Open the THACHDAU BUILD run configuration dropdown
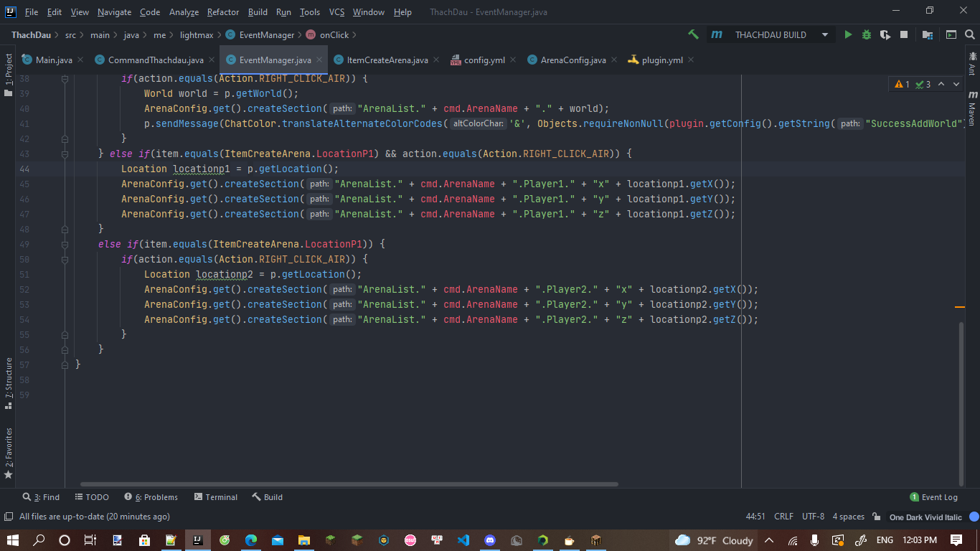980x551 pixels. [x=824, y=34]
